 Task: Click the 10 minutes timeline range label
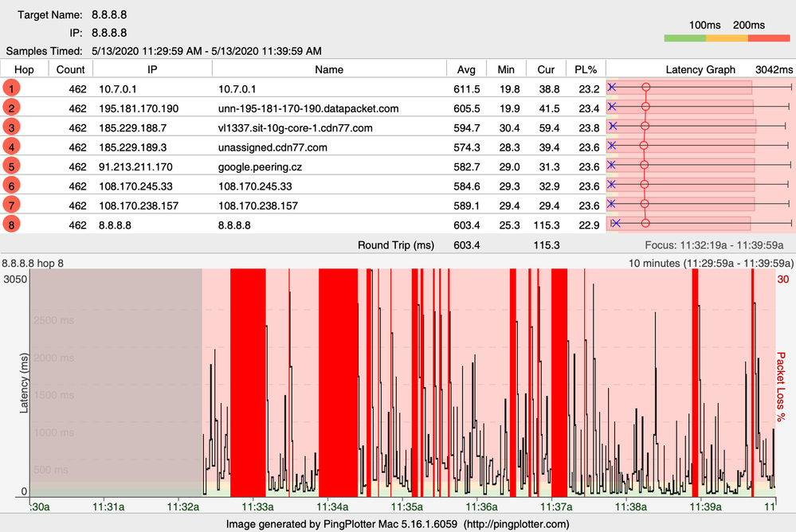[711, 263]
